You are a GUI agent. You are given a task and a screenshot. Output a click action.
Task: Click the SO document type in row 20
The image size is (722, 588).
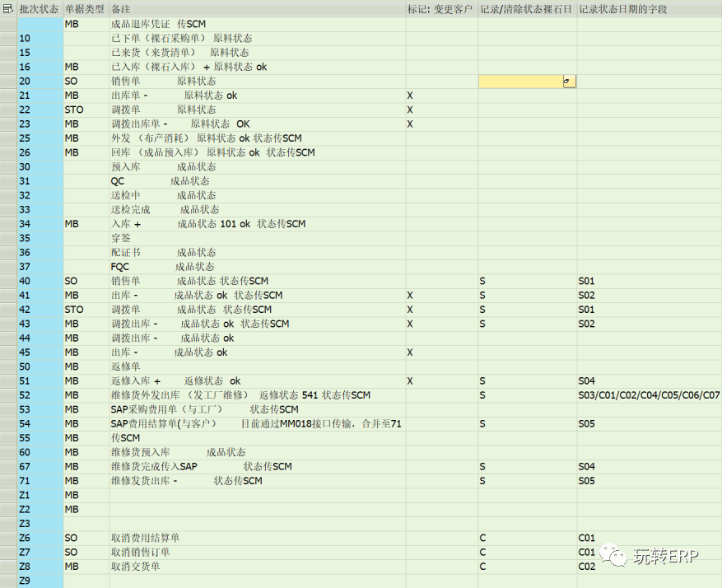click(71, 81)
